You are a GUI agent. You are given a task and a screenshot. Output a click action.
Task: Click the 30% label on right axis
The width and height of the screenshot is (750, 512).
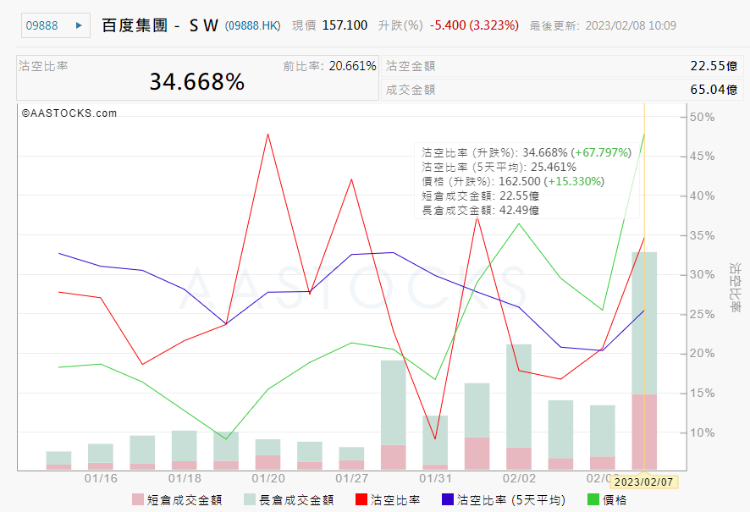pos(702,275)
